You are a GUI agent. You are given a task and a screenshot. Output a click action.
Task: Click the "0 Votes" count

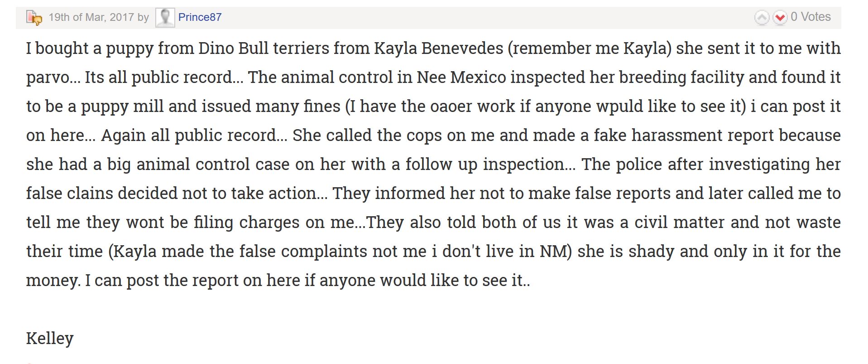810,17
